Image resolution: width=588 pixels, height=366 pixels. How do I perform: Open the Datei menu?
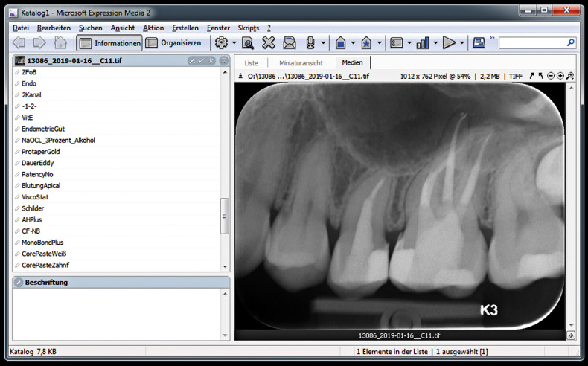coord(21,28)
